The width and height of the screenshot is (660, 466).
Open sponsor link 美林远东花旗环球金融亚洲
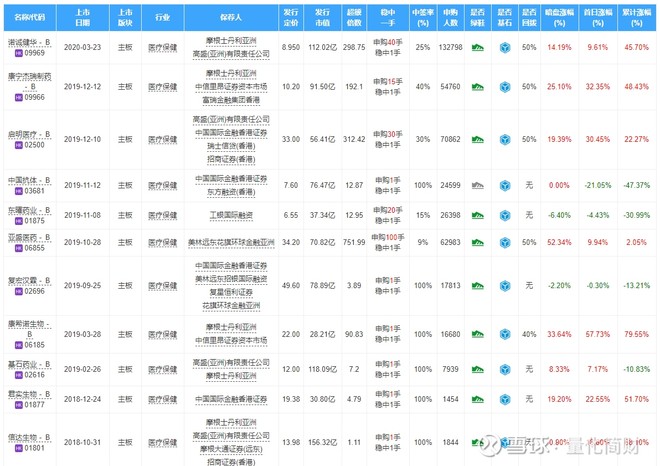point(231,242)
